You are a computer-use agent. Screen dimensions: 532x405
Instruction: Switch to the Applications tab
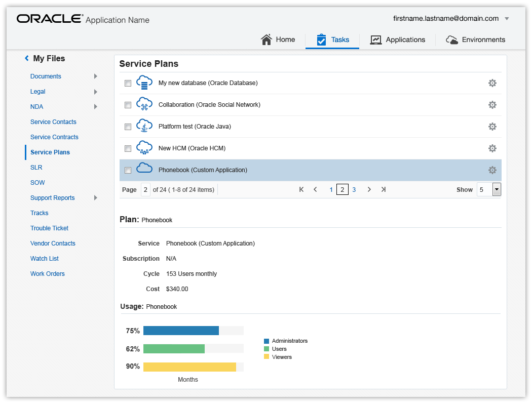[398, 39]
